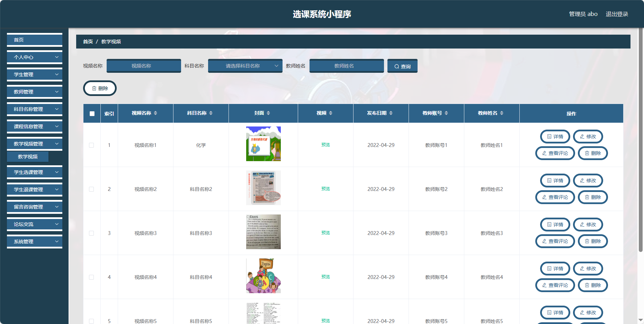Viewport: 644px width, 324px height.
Task: Sort by 封面 column arrows
Action: point(268,113)
